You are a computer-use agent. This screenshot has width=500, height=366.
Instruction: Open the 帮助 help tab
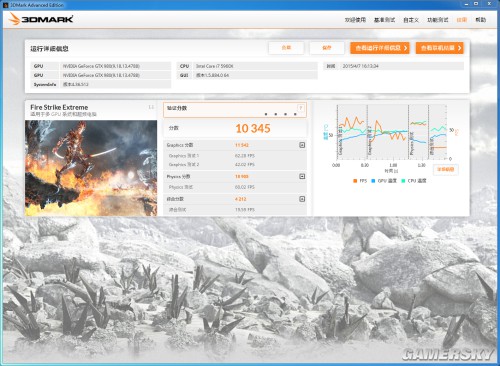point(480,20)
